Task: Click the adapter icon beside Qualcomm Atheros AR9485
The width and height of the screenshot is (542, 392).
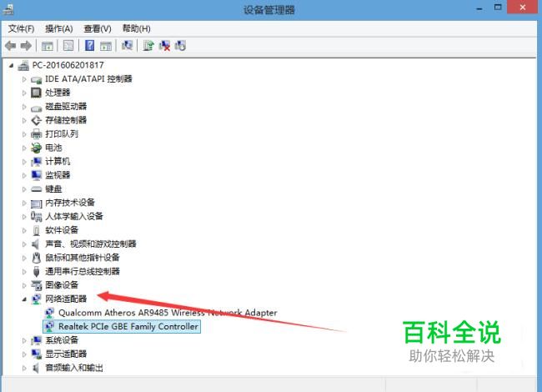Action: [50, 313]
